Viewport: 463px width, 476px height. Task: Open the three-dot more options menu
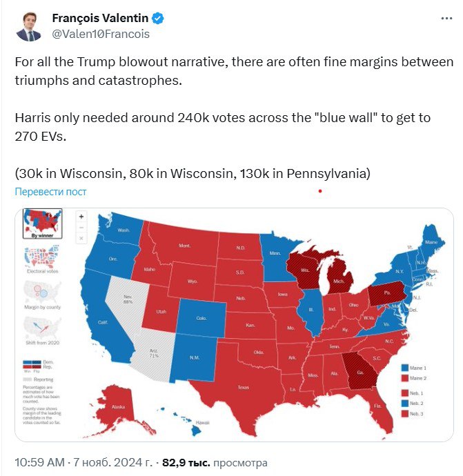pos(446,19)
